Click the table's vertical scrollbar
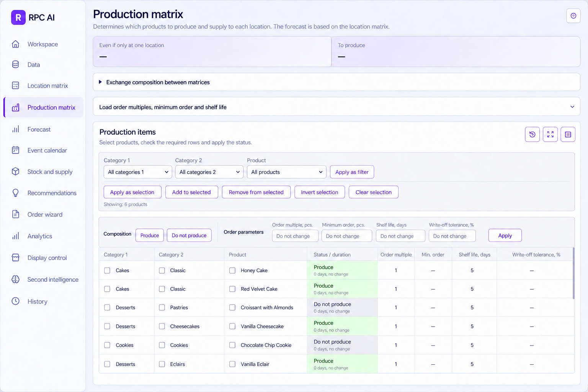Image resolution: width=588 pixels, height=392 pixels. pos(573,273)
